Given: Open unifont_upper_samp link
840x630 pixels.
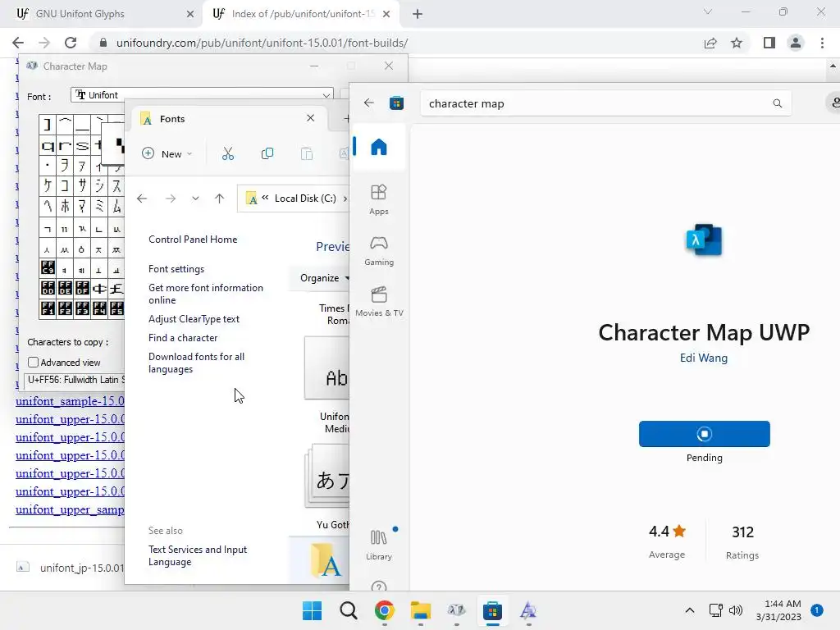Looking at the screenshot, I should (x=70, y=509).
